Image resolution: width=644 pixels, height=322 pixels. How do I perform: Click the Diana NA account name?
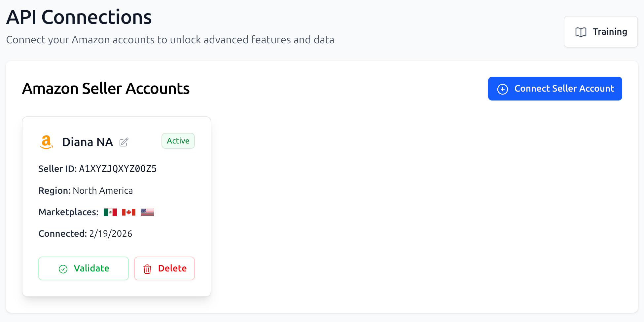coord(88,142)
